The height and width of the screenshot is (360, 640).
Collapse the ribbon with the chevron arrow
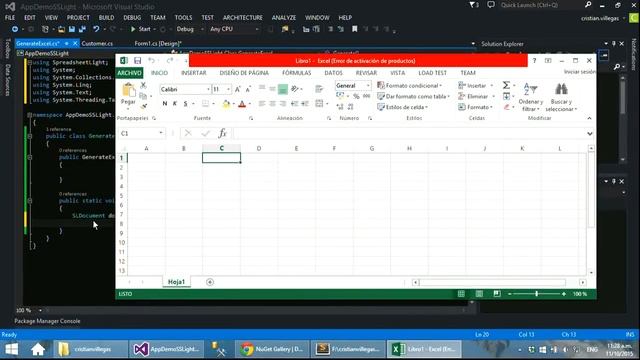point(589,118)
